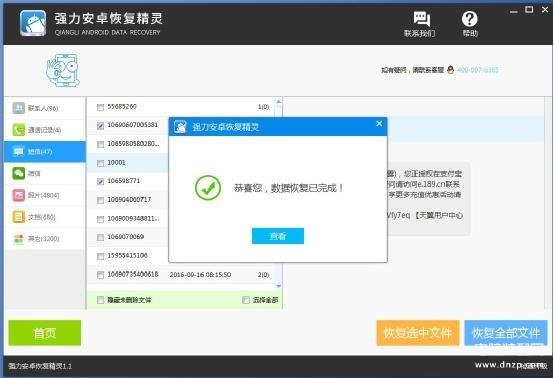Select the 10690735400618 message timestamp

200,275
